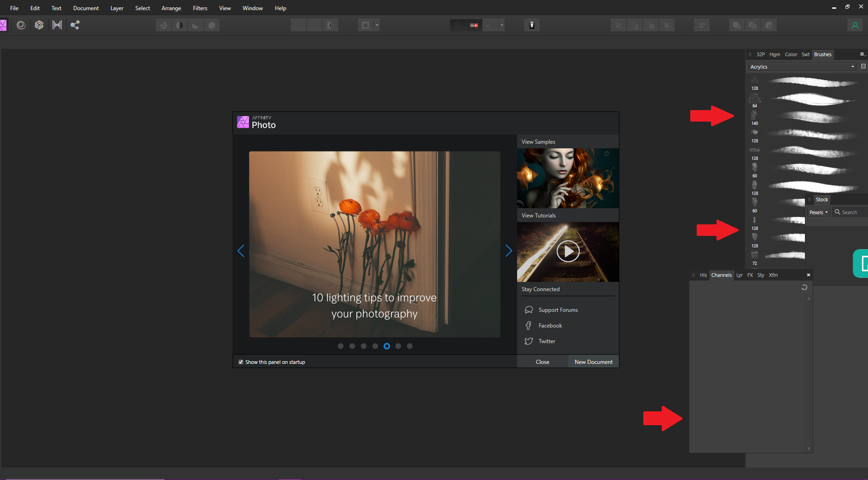This screenshot has height=480, width=868.
Task: Toggle snapping off in the toolbar
Action: click(x=490, y=25)
